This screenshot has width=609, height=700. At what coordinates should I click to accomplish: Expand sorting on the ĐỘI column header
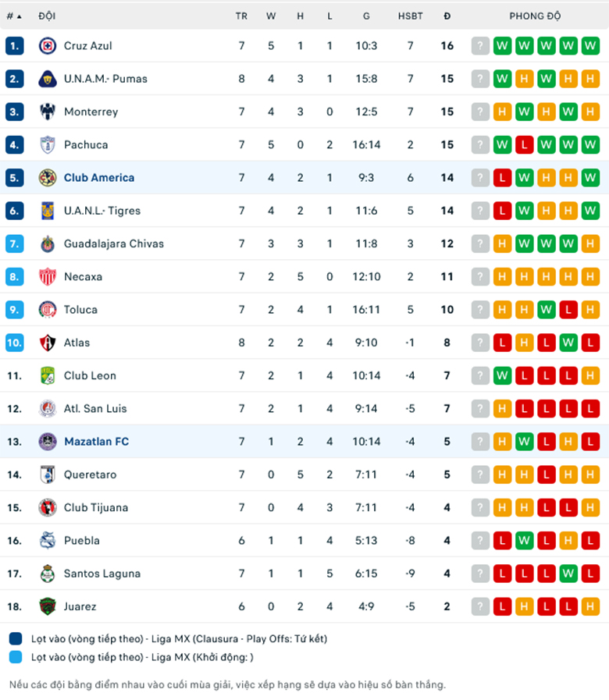[47, 16]
